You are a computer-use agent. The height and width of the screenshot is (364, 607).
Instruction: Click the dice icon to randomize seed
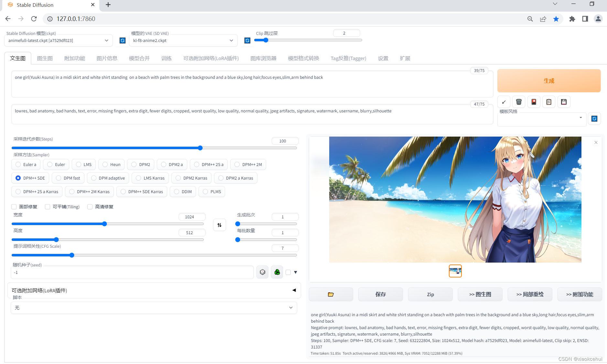263,272
